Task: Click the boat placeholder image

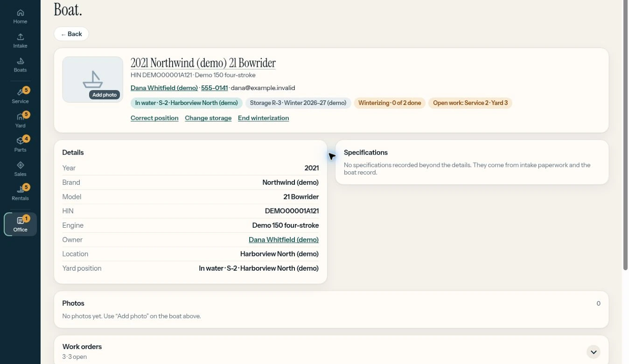Action: (x=93, y=79)
